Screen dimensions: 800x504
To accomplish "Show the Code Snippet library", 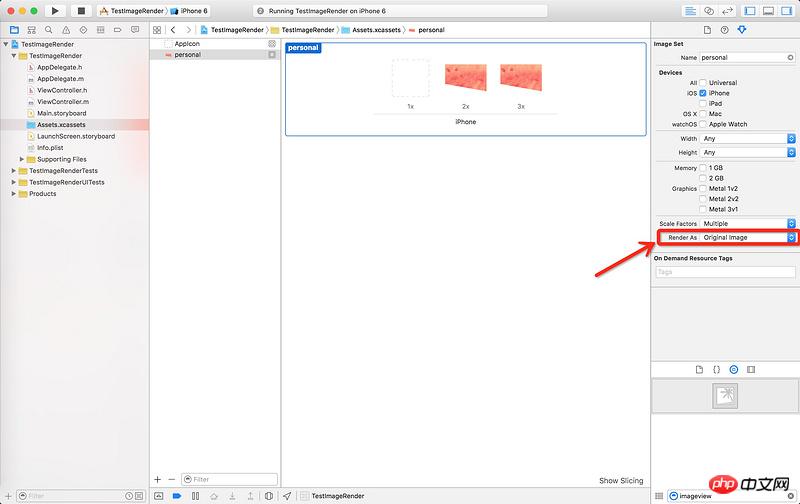I will coord(716,369).
